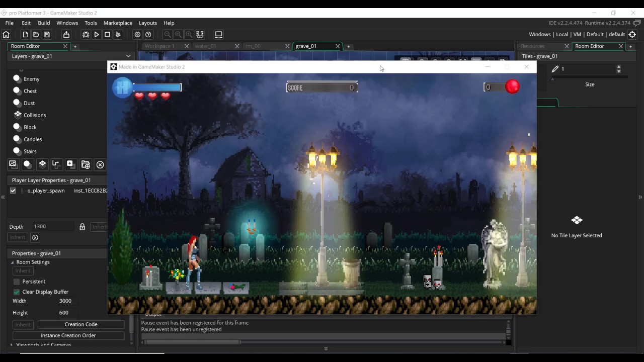Expand right dock chevron
Viewport: 644px width, 362px height.
pyautogui.click(x=640, y=197)
